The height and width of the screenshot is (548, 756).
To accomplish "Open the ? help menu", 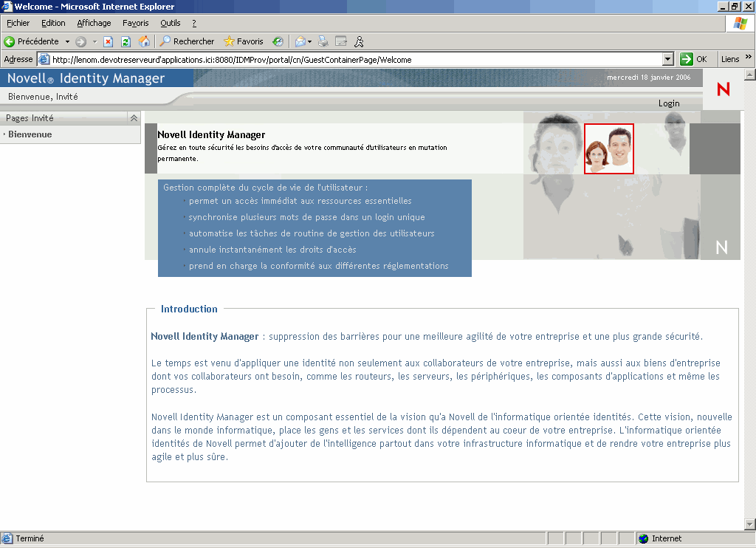I will coord(194,23).
